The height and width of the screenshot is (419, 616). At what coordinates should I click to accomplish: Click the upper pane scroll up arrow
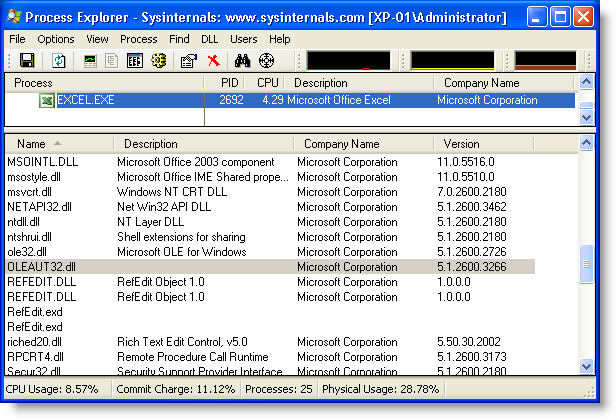pyautogui.click(x=586, y=82)
